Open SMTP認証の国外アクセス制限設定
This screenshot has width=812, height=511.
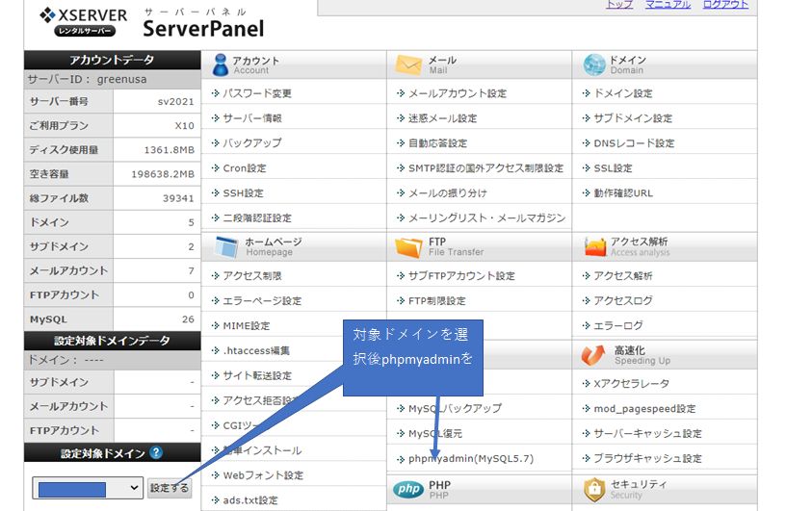pos(485,168)
